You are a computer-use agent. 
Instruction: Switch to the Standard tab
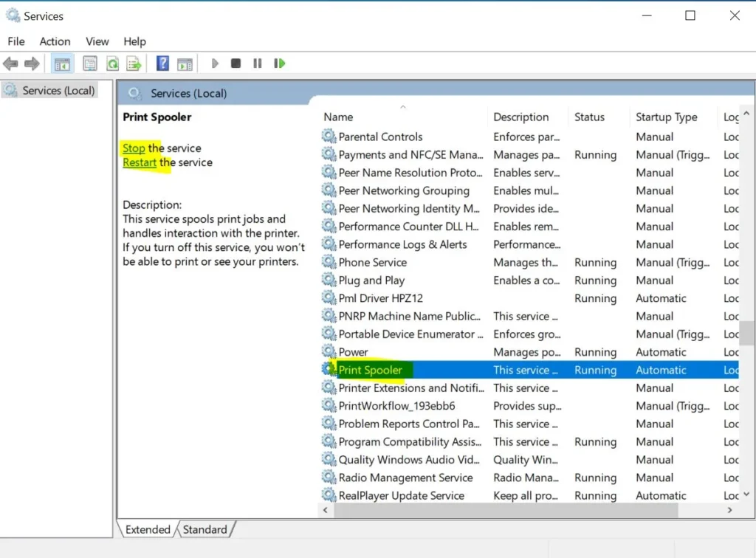[x=205, y=529]
